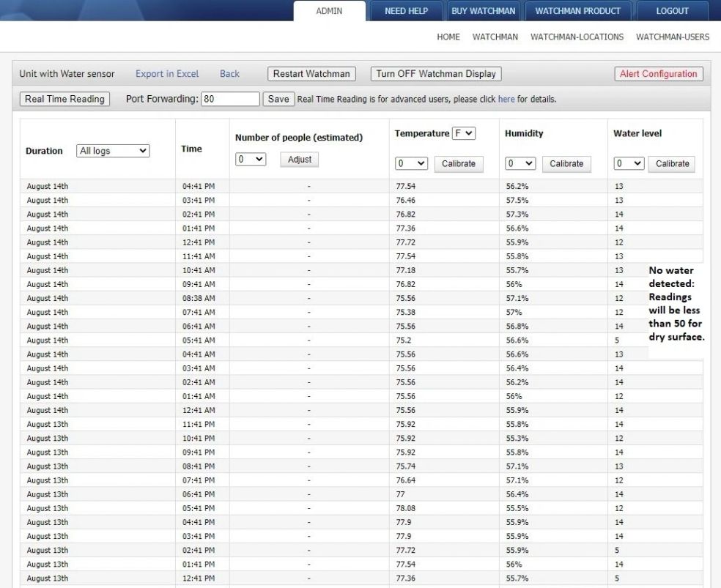721x588 pixels.
Task: Open the Water level calibration dropdown
Action: click(x=629, y=163)
